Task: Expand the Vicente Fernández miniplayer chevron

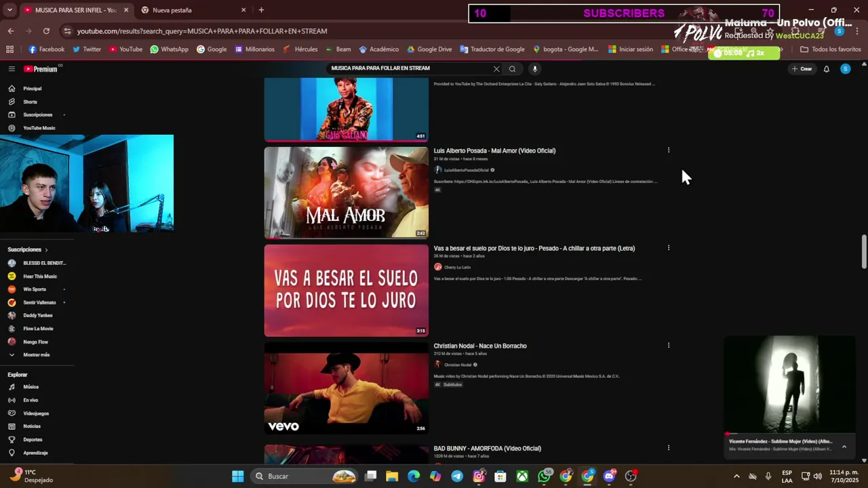Action: (x=844, y=446)
